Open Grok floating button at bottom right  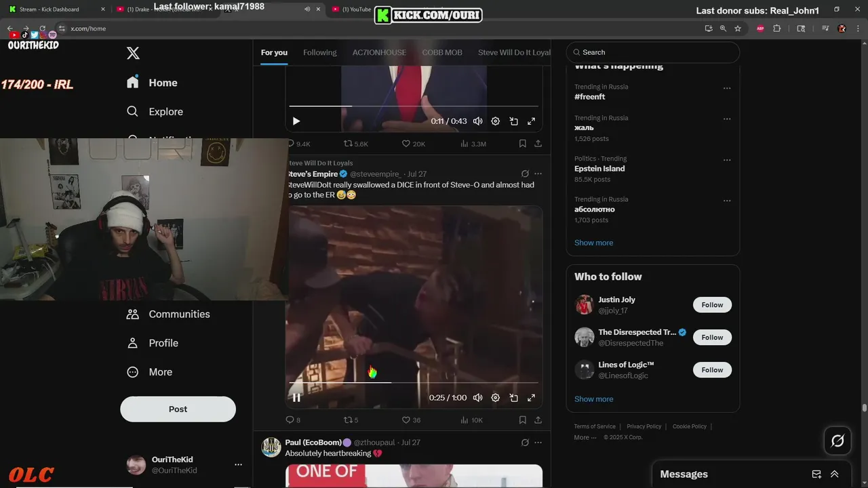click(837, 441)
